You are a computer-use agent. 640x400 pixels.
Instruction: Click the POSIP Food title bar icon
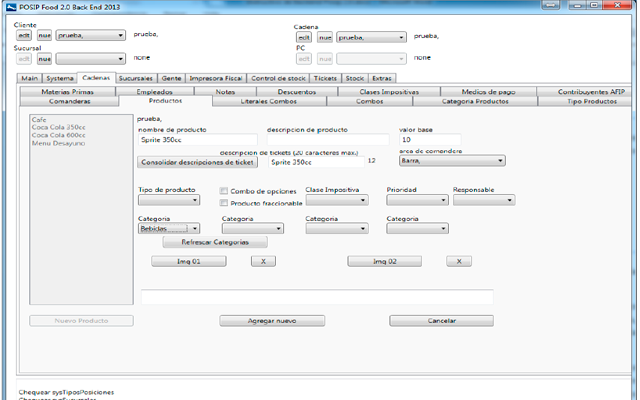pos(10,5)
